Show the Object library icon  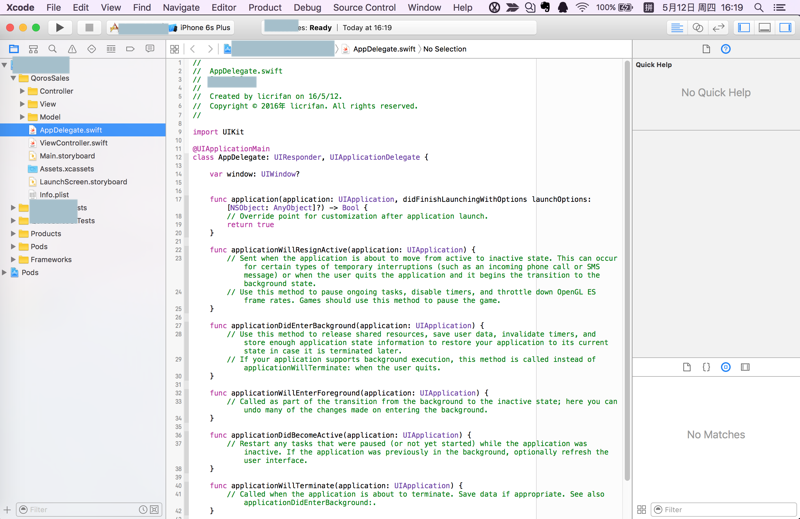[x=726, y=367]
